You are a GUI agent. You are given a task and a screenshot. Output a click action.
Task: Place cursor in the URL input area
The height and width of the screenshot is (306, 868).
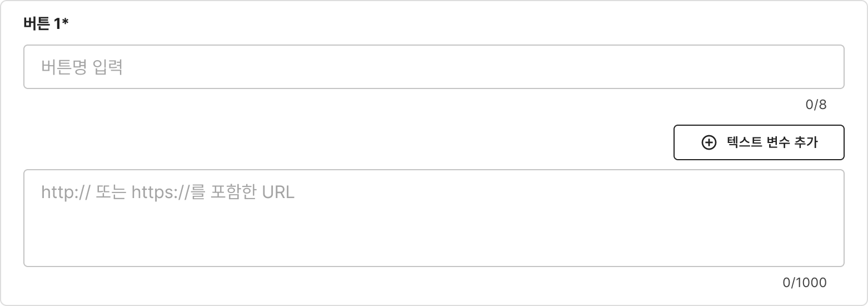(433, 218)
